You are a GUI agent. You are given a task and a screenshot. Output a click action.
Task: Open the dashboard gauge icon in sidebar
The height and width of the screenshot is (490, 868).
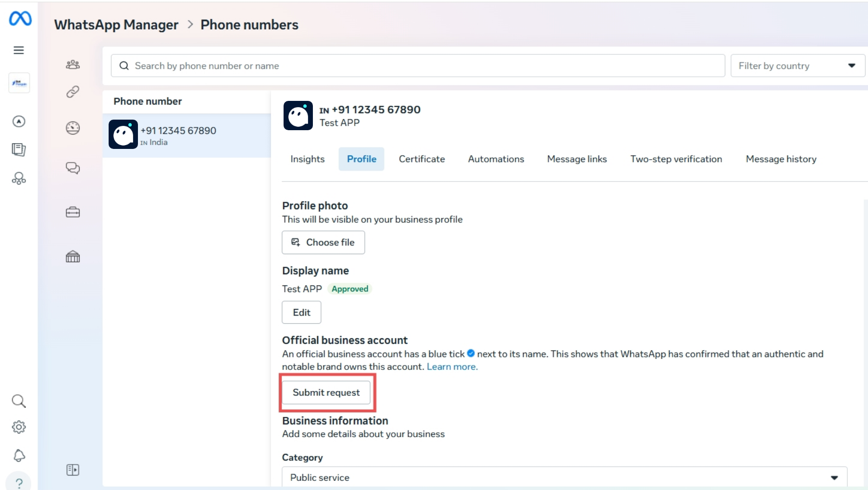(73, 128)
